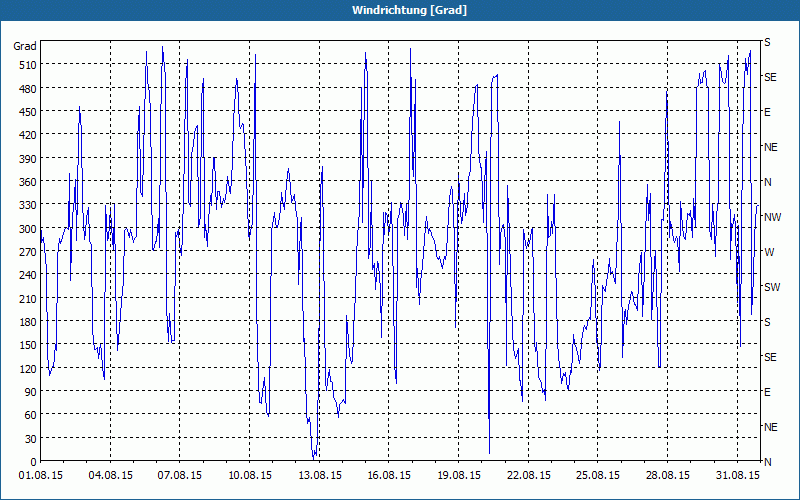Pick the "19.08.15" date tick
This screenshot has height=500, width=800.
459,475
